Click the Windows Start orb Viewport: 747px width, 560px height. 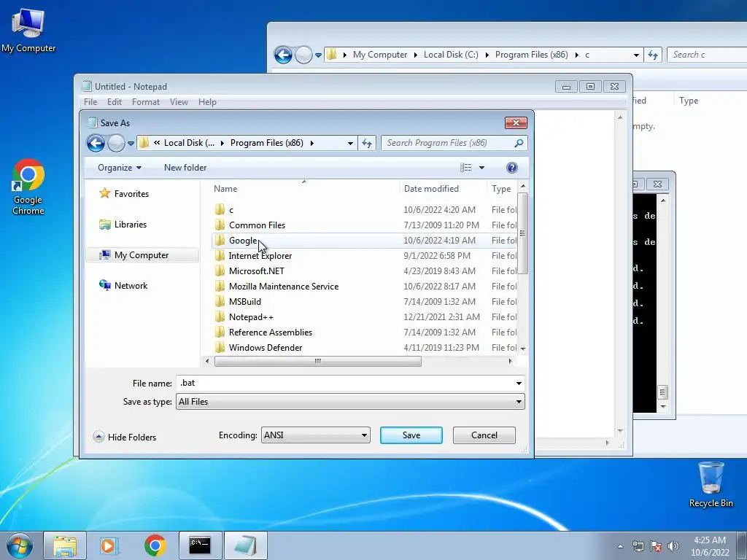20,545
